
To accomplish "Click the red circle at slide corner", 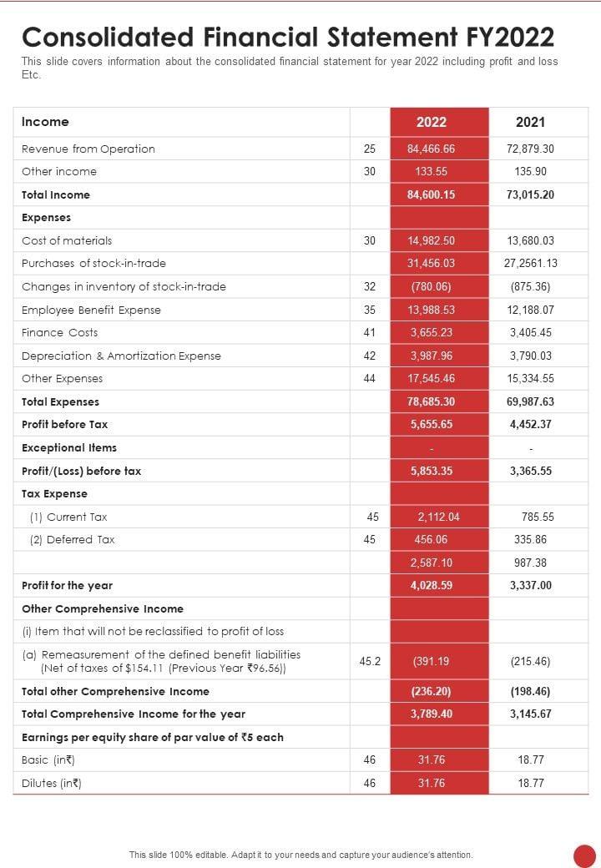I will (x=584, y=855).
